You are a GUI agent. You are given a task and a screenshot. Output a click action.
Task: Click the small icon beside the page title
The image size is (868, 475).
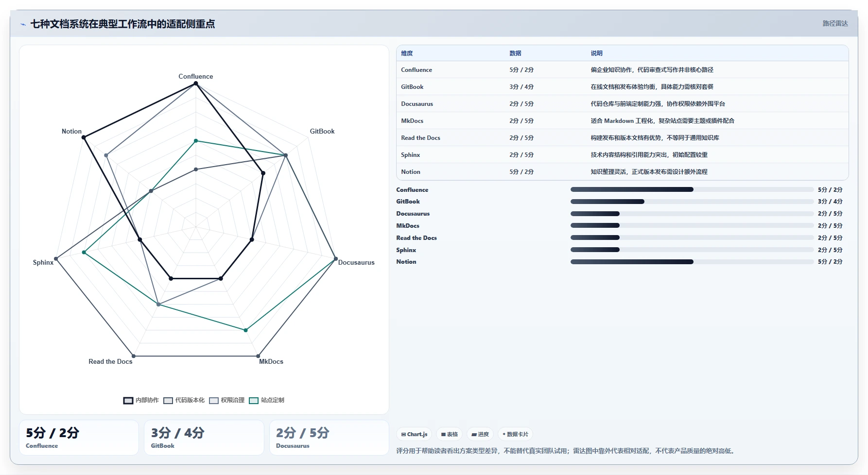(x=23, y=24)
